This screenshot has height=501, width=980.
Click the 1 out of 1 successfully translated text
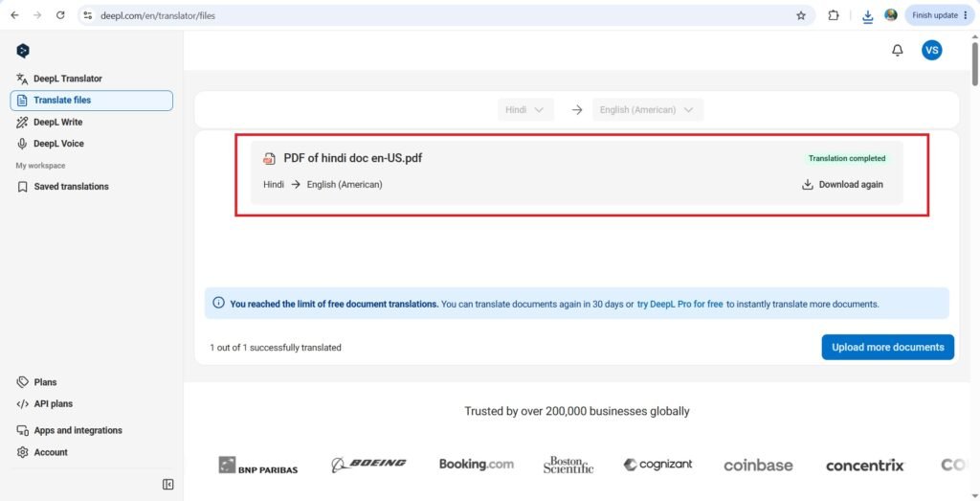[x=276, y=348]
